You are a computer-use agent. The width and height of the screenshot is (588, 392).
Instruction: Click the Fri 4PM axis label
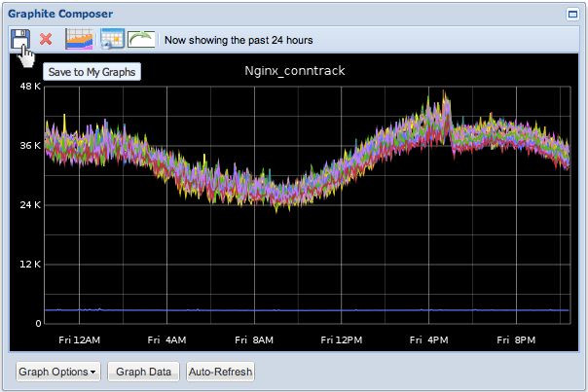click(x=429, y=340)
